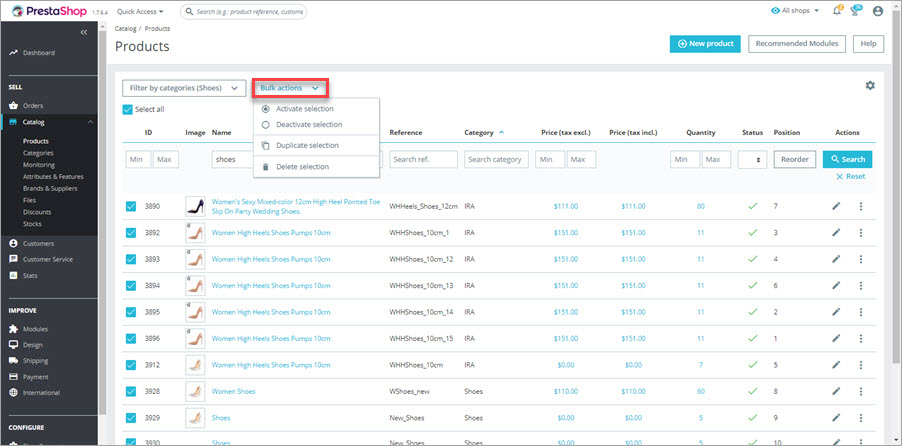Open Filter by categories (Shoes) dropdown

point(184,88)
